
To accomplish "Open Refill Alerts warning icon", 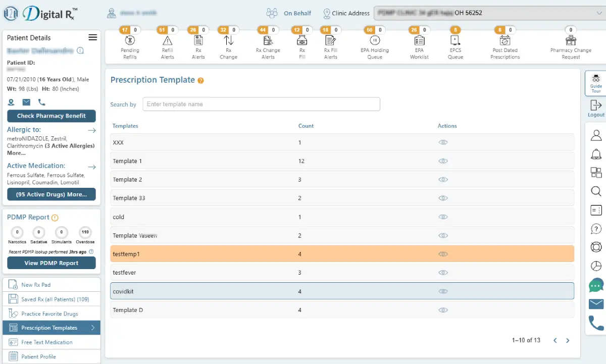I will tap(167, 40).
